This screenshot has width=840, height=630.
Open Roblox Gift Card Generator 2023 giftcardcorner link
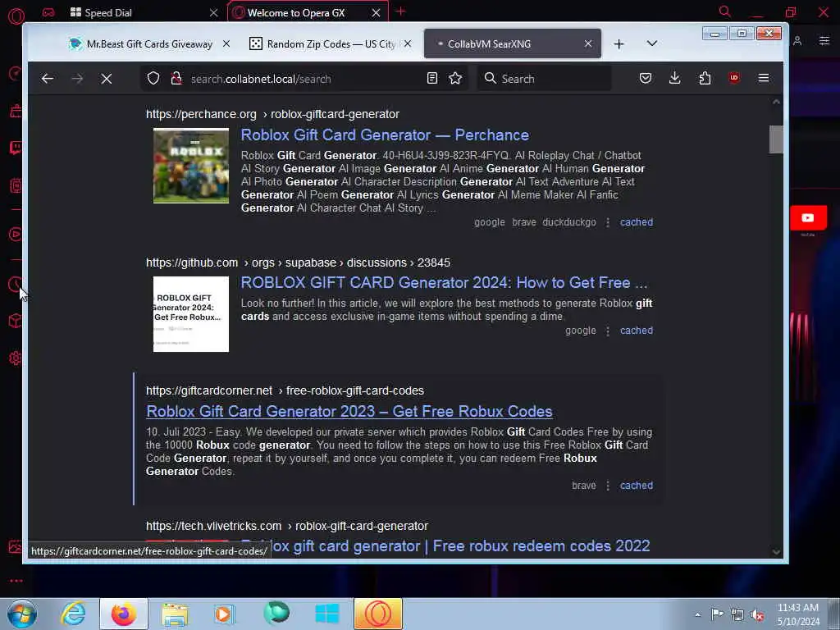[349, 412]
